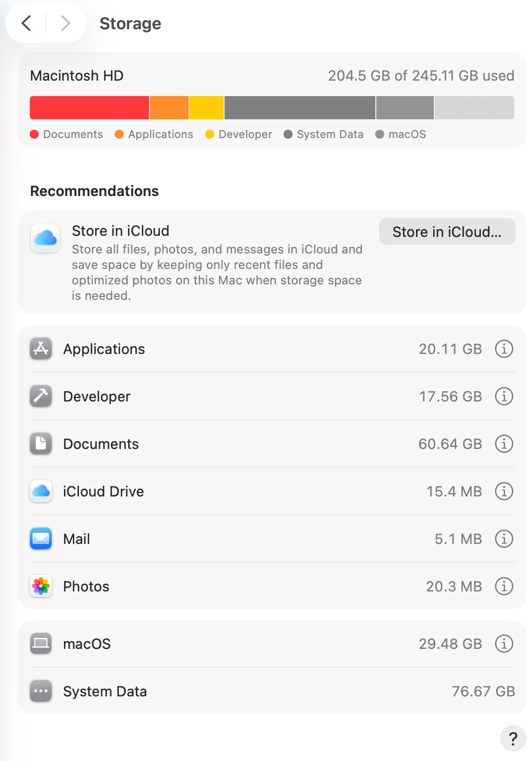
Task: Go forward with the right chevron
Action: 65,23
